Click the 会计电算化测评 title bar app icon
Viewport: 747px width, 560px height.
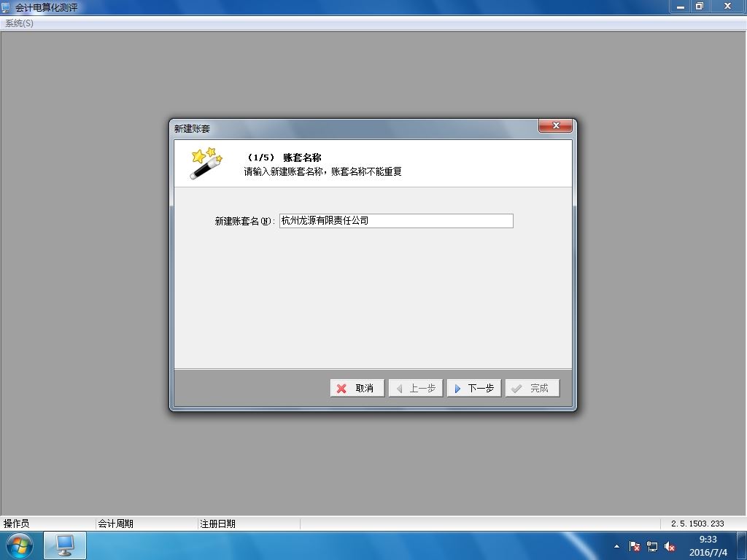6,7
